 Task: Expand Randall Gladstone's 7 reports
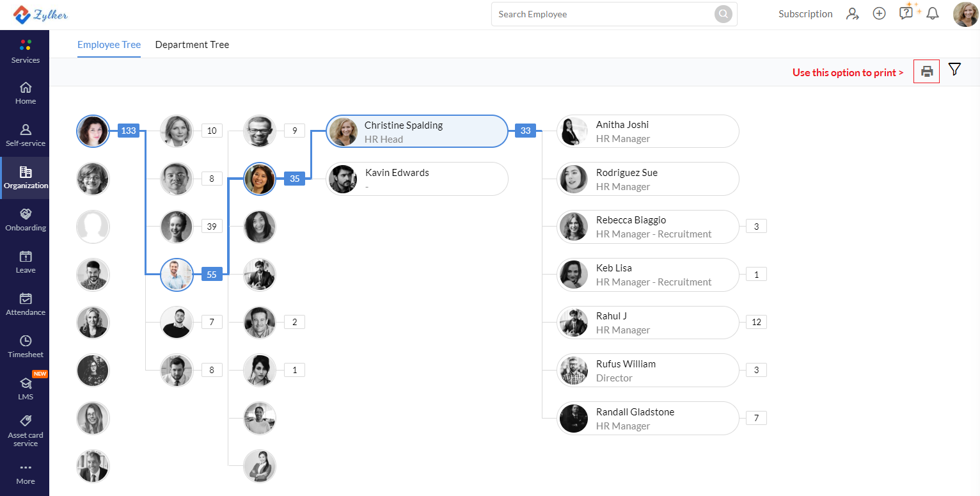pyautogui.click(x=756, y=418)
